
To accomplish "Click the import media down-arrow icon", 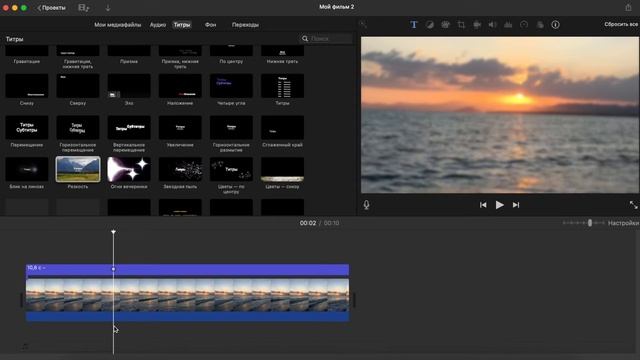I will pyautogui.click(x=108, y=8).
